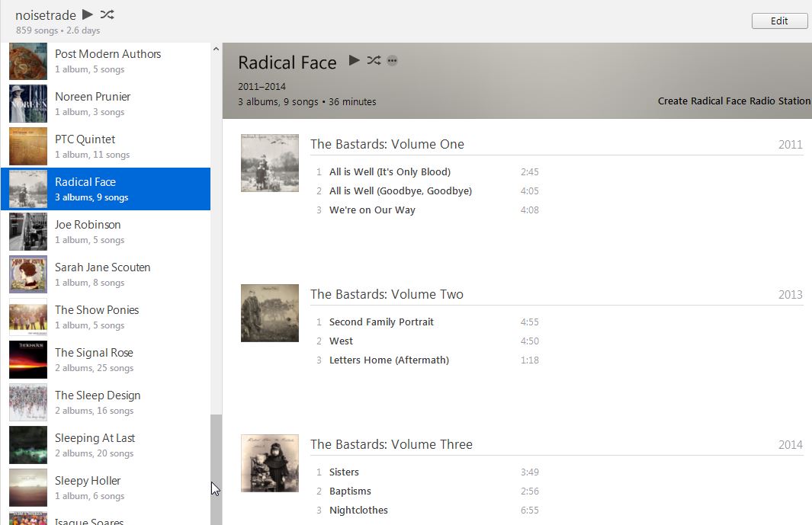Click the Radical Face header title

click(x=287, y=62)
